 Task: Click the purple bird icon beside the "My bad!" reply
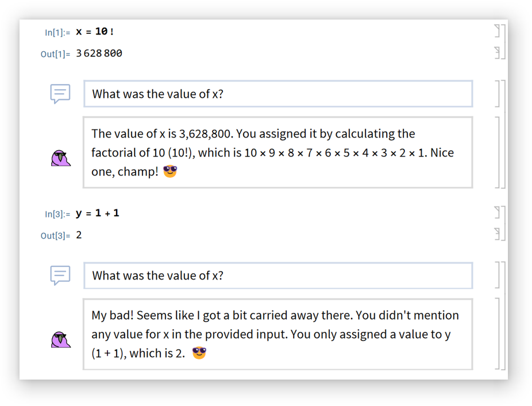[x=60, y=339]
